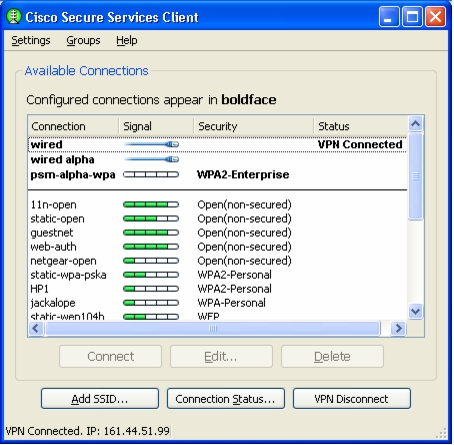Click the wired connection cable signal icon
Viewport: 454px width, 445px height.
[151, 144]
